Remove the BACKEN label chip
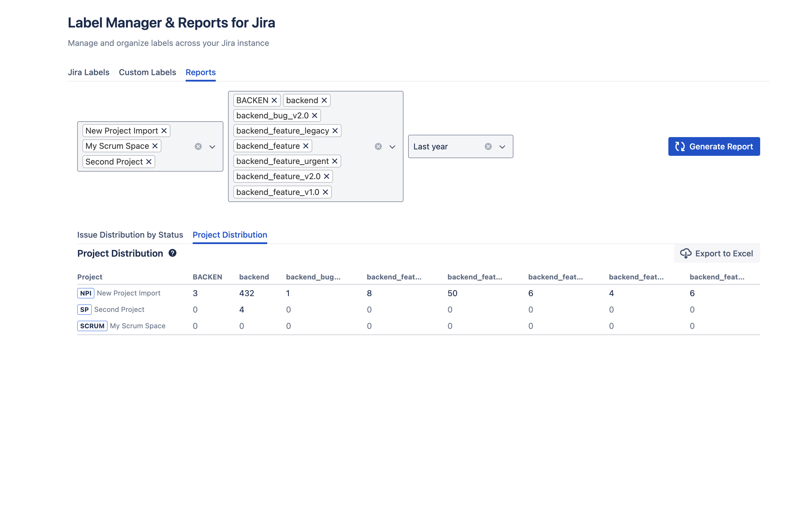The image size is (797, 532). 274,100
